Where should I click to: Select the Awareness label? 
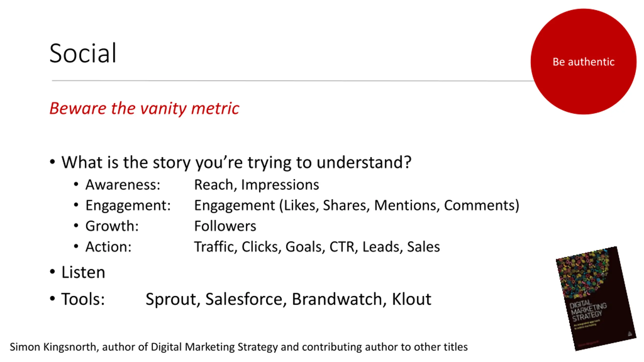click(123, 185)
